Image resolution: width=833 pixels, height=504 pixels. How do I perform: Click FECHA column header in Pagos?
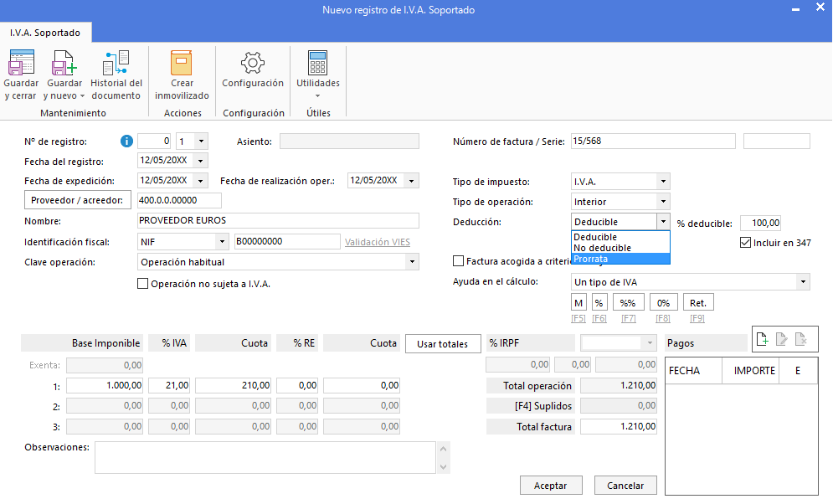tap(693, 371)
